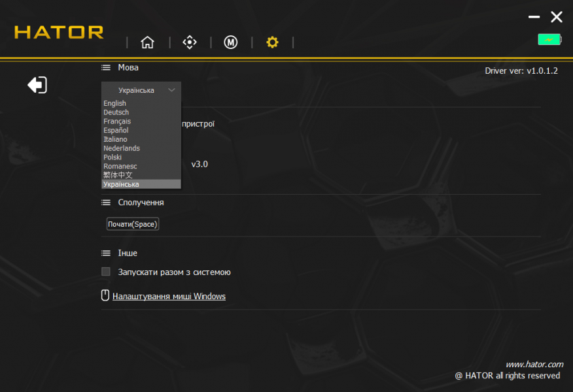Minimize the HATOR window
Image resolution: width=573 pixels, height=392 pixels.
[x=534, y=17]
